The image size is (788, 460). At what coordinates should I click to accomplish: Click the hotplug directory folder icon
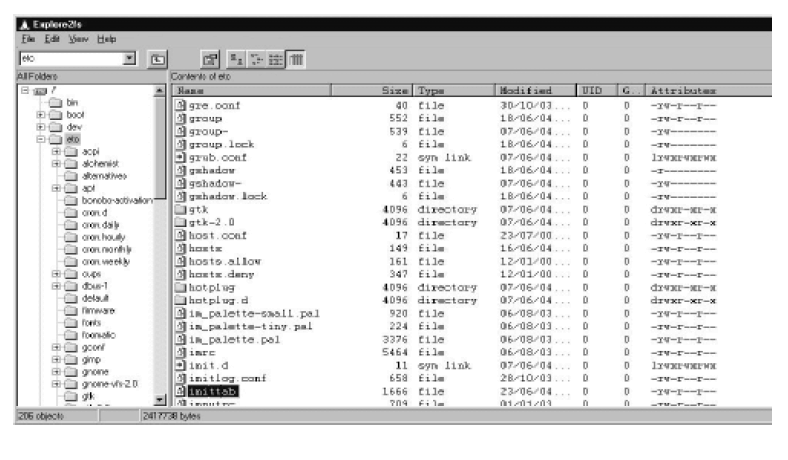click(181, 286)
